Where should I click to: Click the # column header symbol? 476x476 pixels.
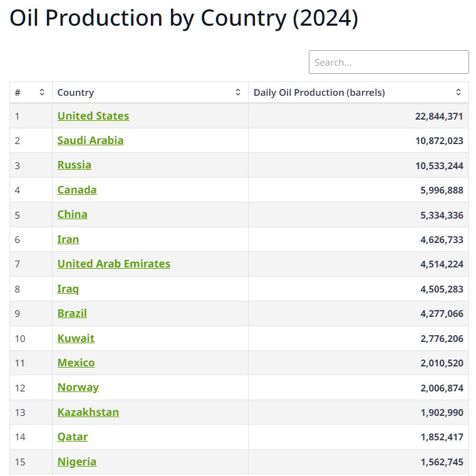(x=18, y=92)
